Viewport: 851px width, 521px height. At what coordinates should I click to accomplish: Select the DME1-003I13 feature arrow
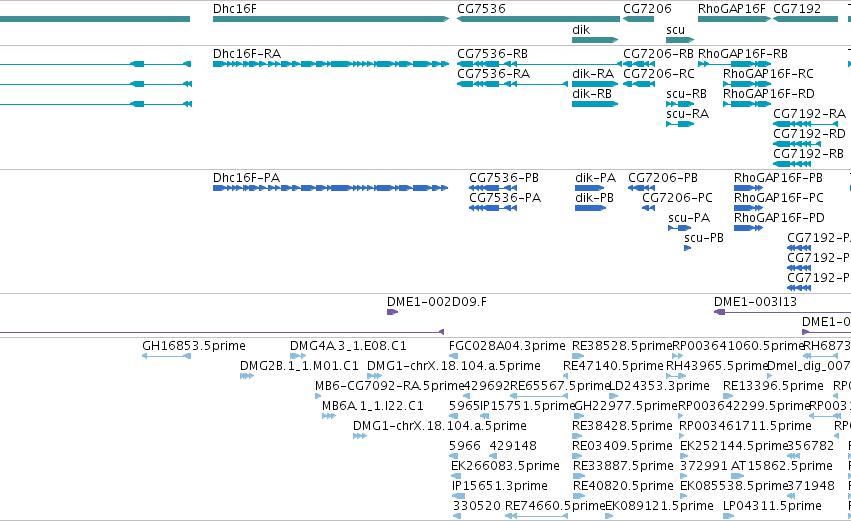pyautogui.click(x=719, y=312)
